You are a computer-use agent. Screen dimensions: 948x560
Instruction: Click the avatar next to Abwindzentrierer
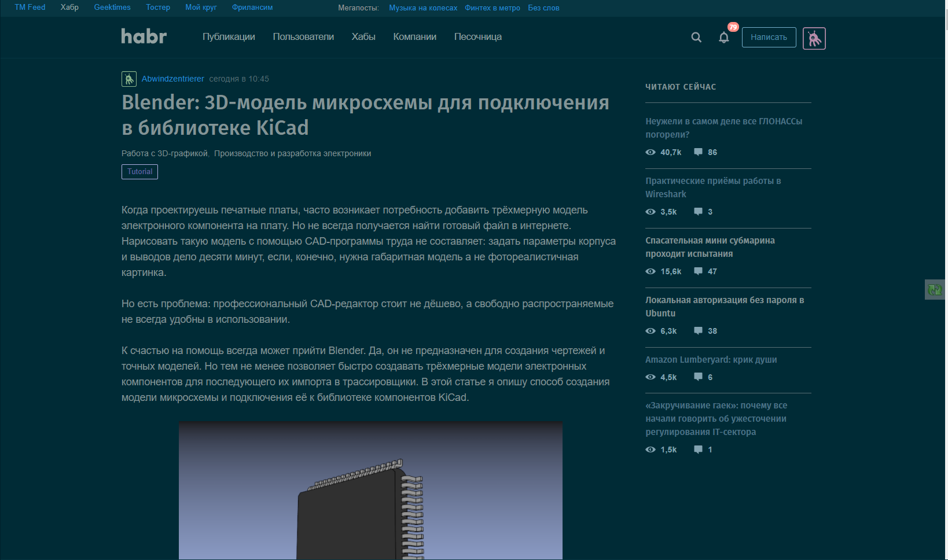pyautogui.click(x=128, y=79)
